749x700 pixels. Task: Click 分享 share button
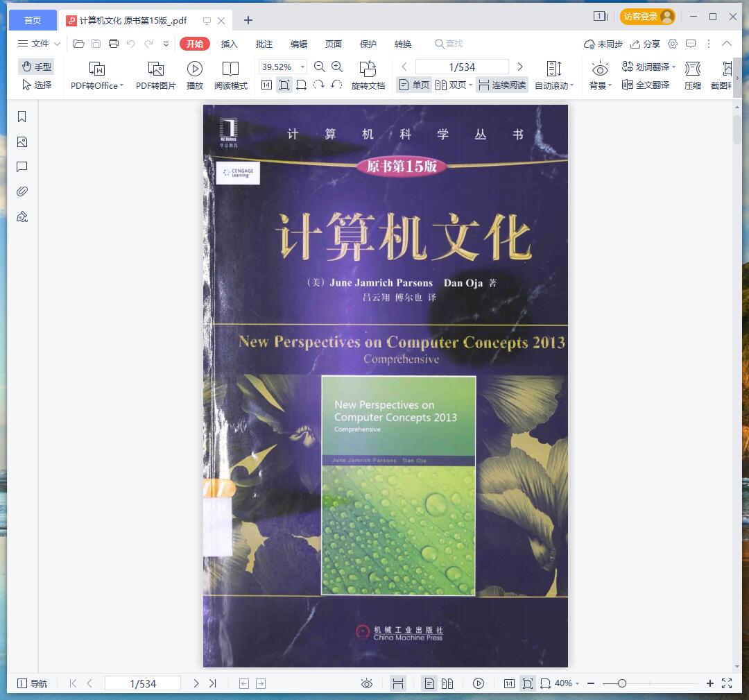[x=645, y=44]
